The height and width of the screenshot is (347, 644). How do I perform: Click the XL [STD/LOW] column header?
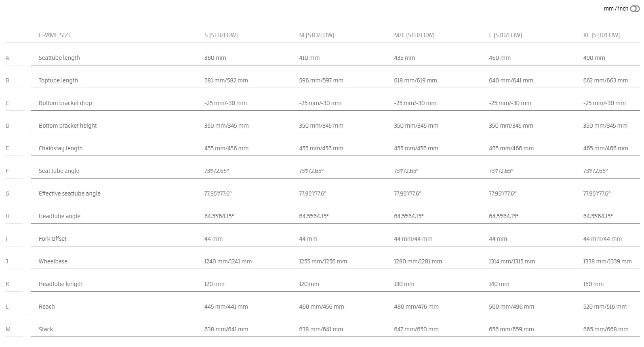[x=601, y=35]
